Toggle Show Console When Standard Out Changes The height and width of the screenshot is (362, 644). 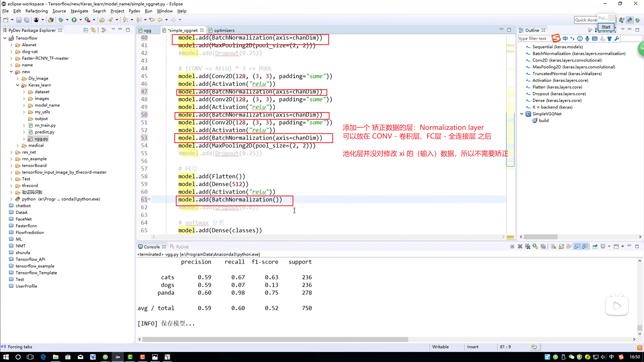click(577, 247)
